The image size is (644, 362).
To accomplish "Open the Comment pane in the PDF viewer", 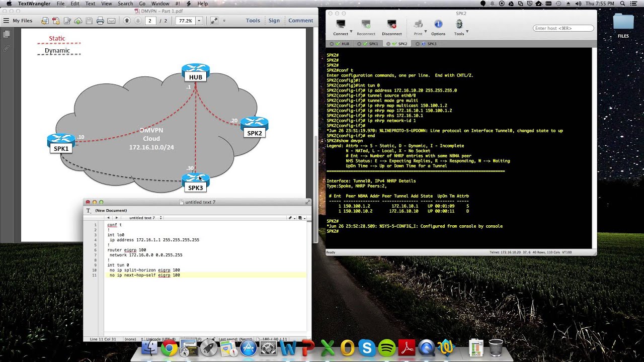I will pyautogui.click(x=301, y=21).
